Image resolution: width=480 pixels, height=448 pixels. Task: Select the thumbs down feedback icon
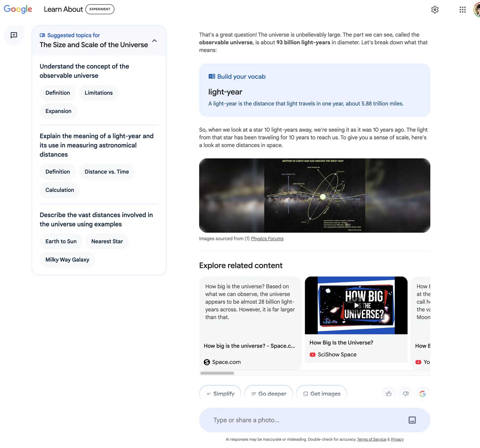[405, 393]
